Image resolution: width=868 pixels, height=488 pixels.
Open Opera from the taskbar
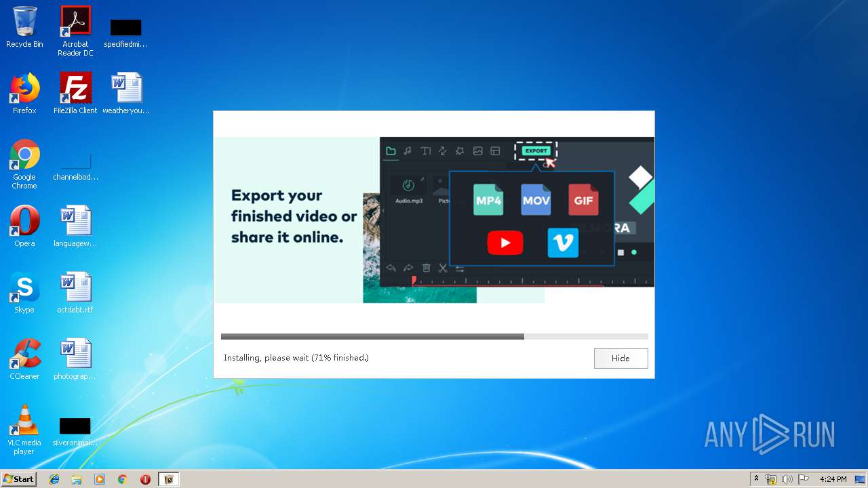click(145, 479)
